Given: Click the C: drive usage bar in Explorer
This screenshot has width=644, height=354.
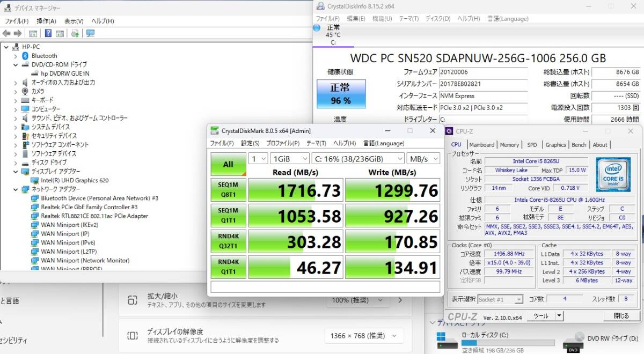Looking at the screenshot, I should [508, 343].
